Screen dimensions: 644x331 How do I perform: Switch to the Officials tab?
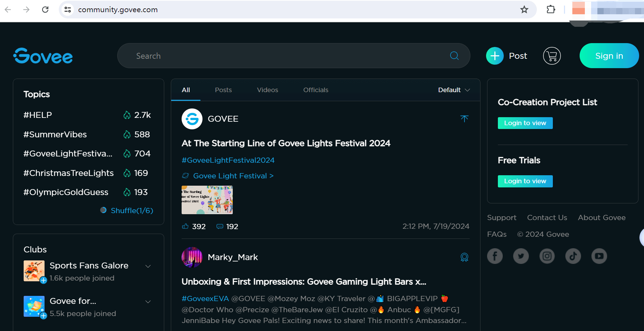(x=316, y=90)
